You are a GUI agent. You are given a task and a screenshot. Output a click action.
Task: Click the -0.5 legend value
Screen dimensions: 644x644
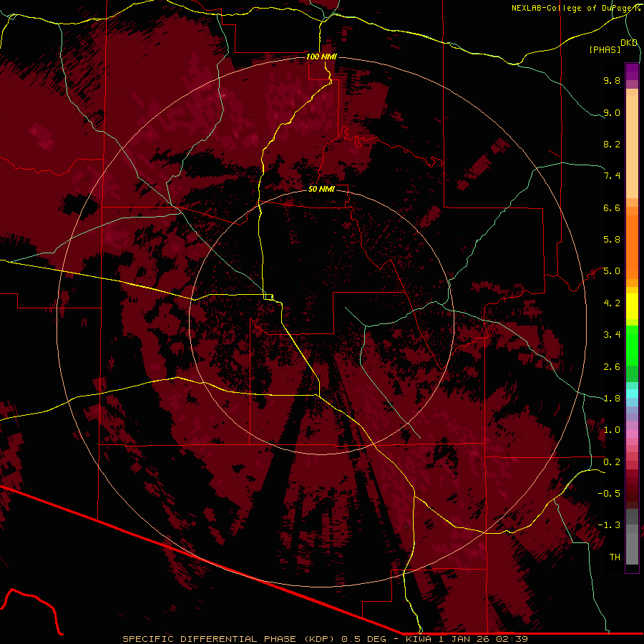coord(609,494)
